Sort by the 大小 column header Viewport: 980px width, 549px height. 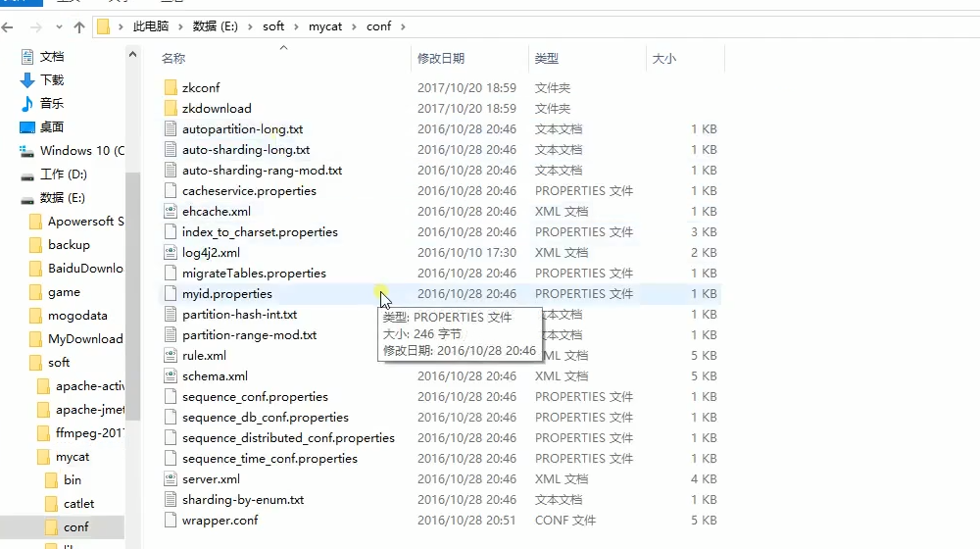tap(663, 58)
